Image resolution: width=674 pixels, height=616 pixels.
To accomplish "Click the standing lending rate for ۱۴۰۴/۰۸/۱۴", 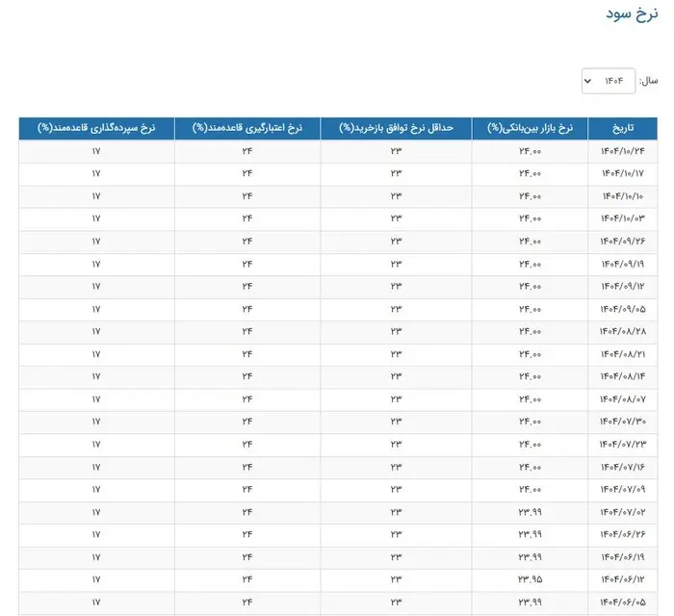I will point(246,376).
